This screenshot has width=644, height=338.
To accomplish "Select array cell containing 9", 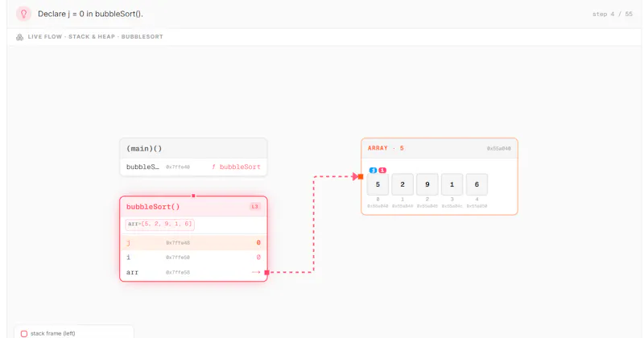I will coord(427,184).
